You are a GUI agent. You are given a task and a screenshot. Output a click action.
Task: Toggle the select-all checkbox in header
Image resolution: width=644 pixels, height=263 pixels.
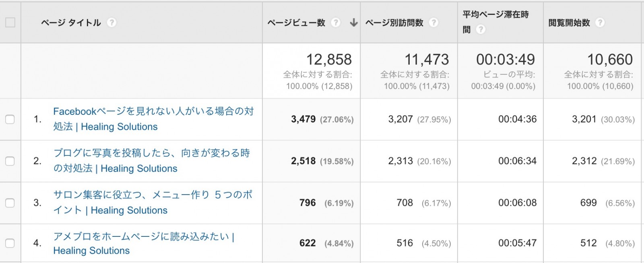pos(10,23)
